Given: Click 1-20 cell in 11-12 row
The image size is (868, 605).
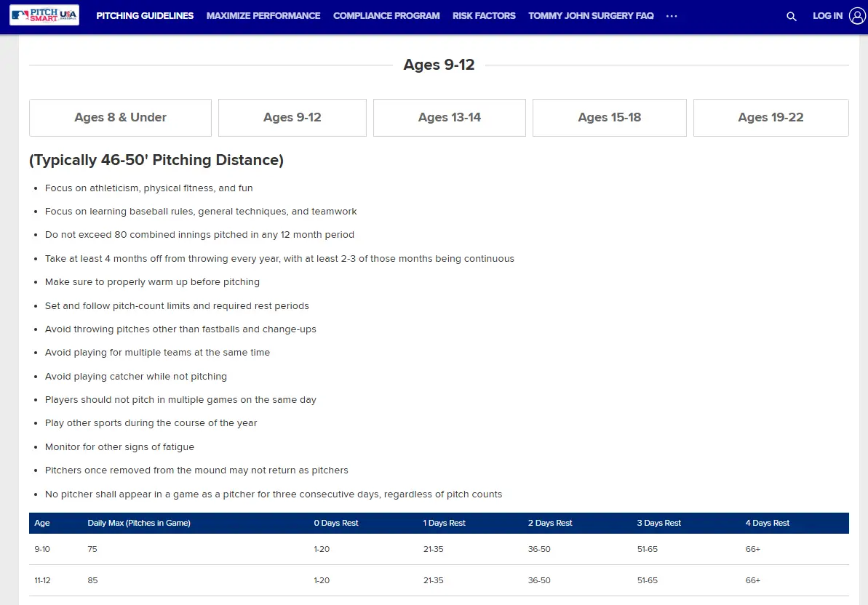Looking at the screenshot, I should (322, 581).
